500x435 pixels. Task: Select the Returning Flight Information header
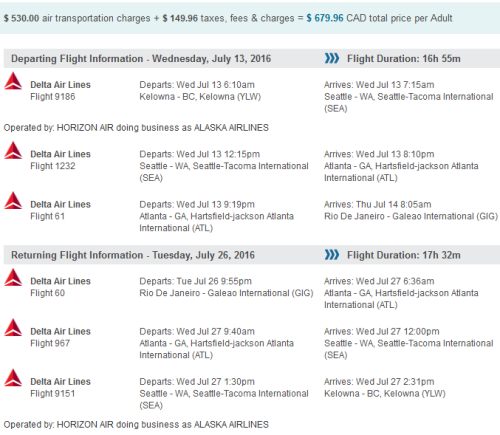pos(133,255)
